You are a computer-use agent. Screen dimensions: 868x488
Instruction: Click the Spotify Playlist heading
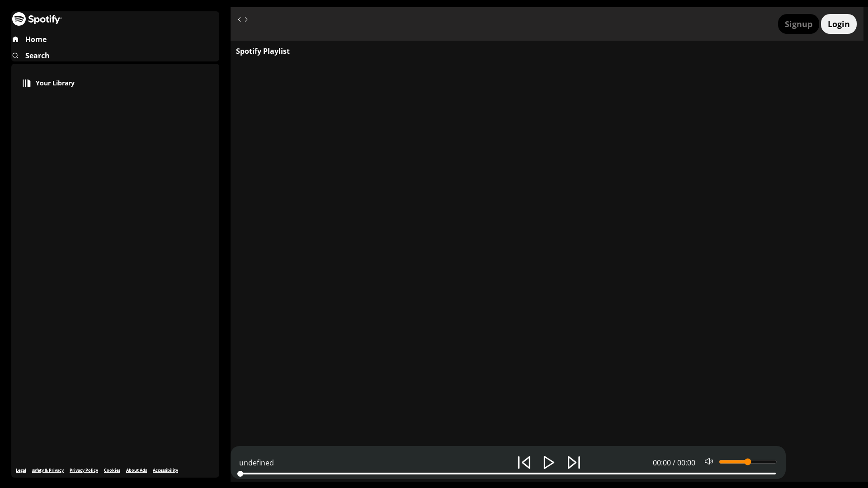[263, 51]
